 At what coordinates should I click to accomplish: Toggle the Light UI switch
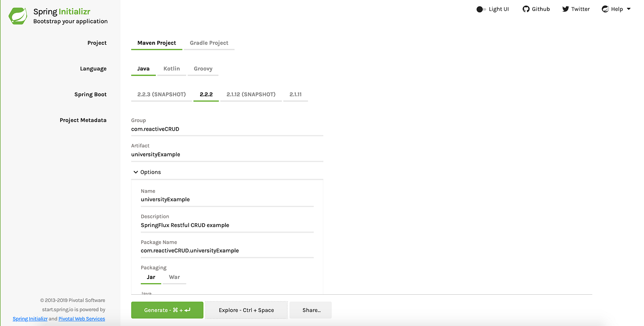(x=480, y=9)
